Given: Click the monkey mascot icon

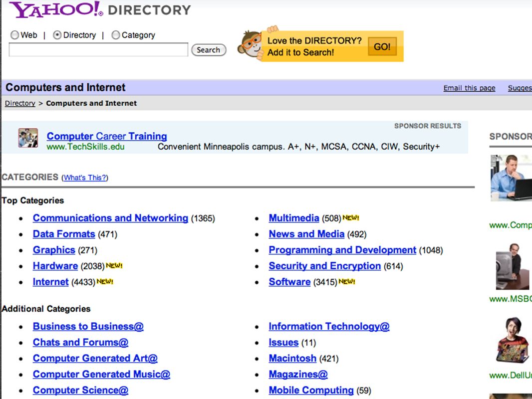Looking at the screenshot, I should pos(251,45).
